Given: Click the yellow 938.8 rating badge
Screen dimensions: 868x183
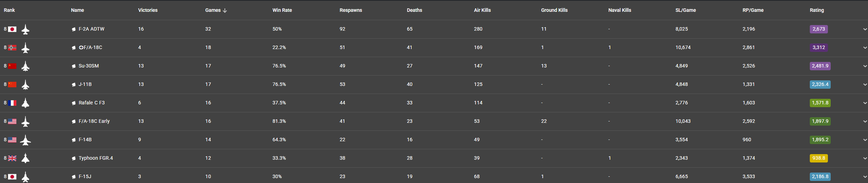Looking at the screenshot, I should pos(818,158).
